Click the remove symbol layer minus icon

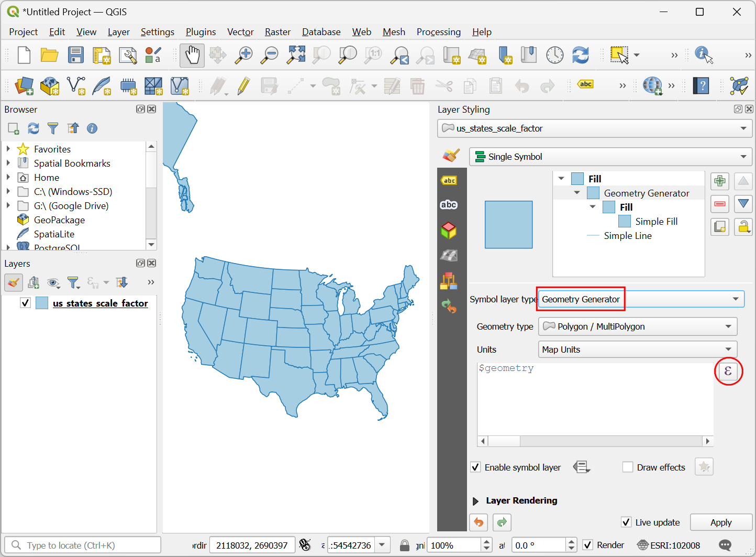point(720,204)
